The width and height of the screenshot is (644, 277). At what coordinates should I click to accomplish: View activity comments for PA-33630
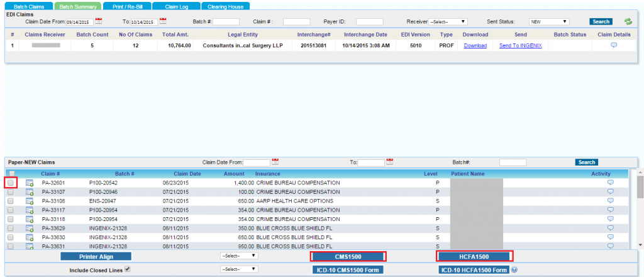pos(610,237)
